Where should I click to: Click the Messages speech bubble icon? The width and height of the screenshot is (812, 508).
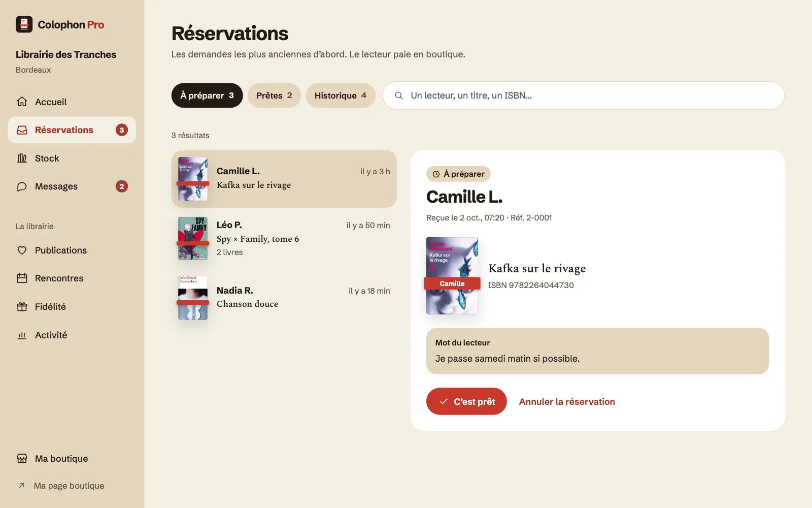[x=22, y=186]
